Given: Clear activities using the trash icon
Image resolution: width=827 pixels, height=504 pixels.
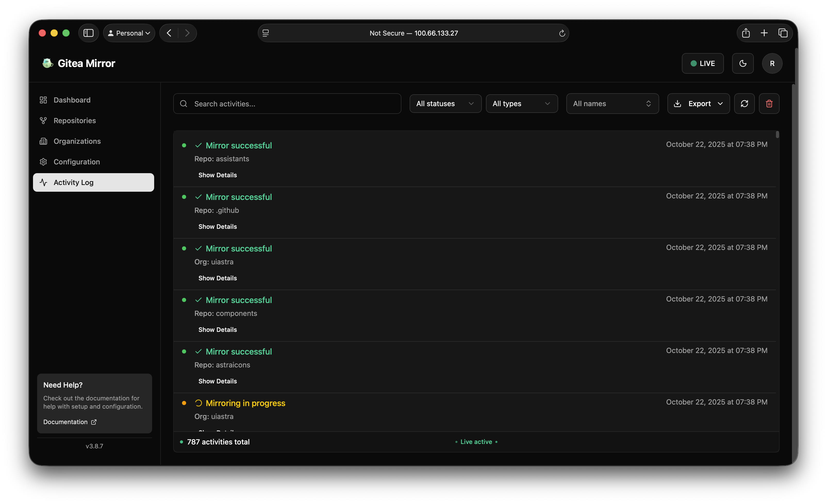Looking at the screenshot, I should click(769, 103).
